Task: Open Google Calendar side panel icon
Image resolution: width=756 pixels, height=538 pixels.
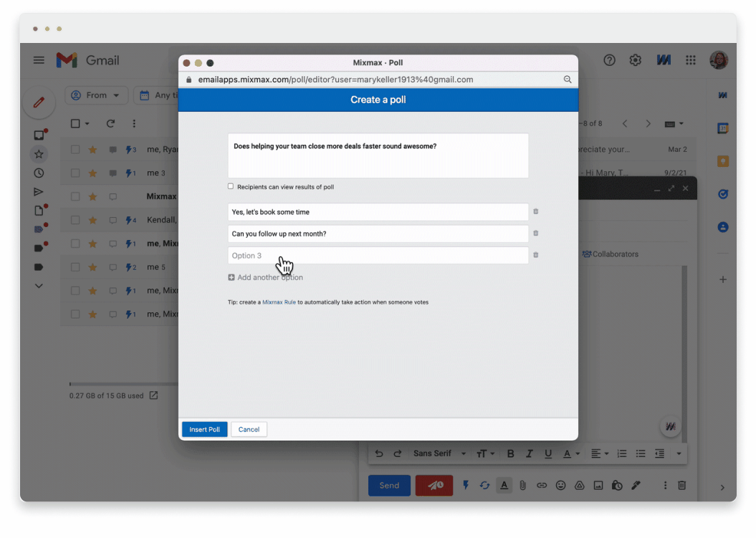Action: click(x=723, y=128)
